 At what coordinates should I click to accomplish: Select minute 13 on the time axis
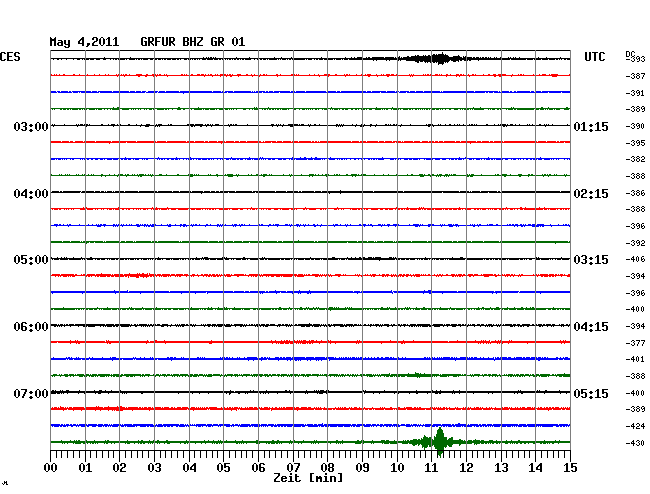(501, 468)
